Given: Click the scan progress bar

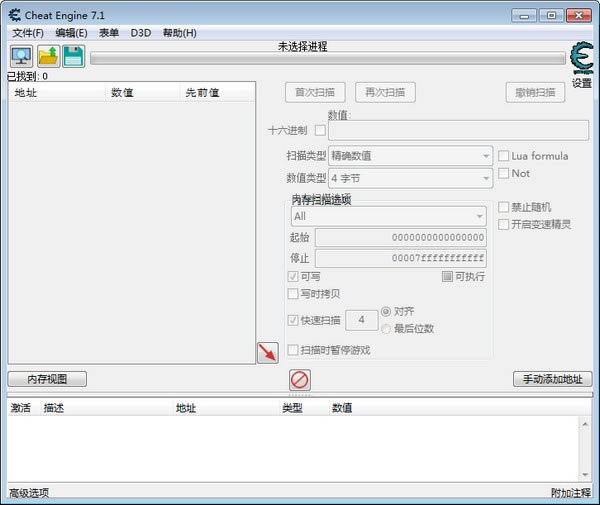Looking at the screenshot, I should click(328, 59).
